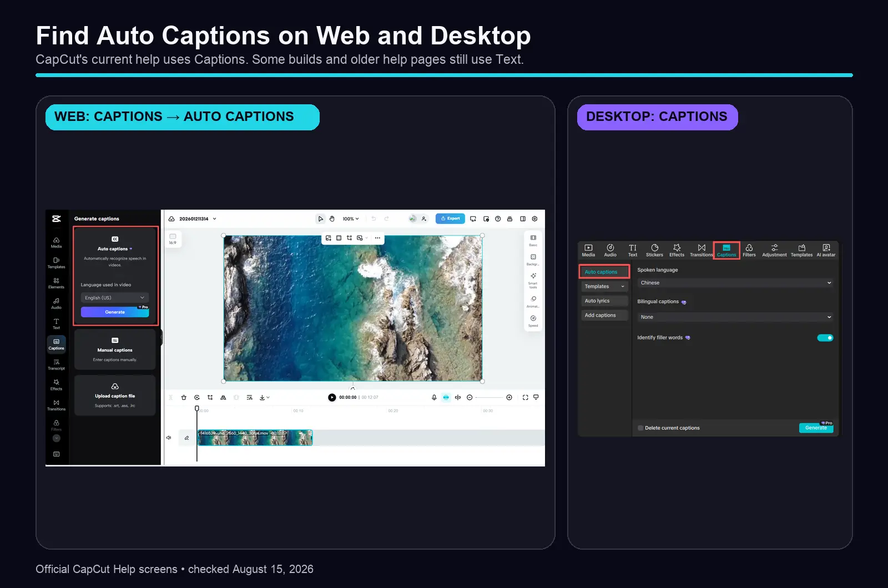Click the more options ellipsis above preview
The image size is (888, 588).
pyautogui.click(x=377, y=238)
